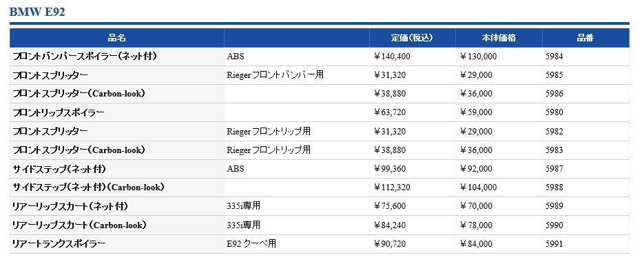The height and width of the screenshot is (273, 644).
Task: Click the ¥63,720 price cell
Action: [389, 112]
